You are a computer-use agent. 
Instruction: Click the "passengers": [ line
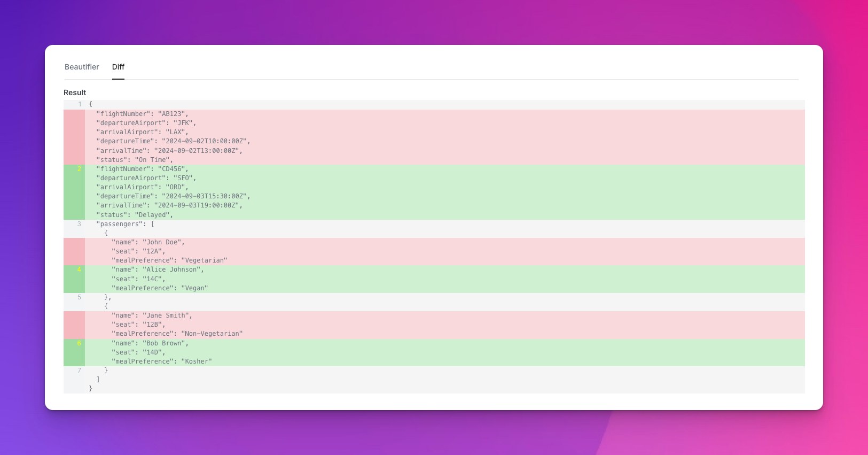pos(125,224)
